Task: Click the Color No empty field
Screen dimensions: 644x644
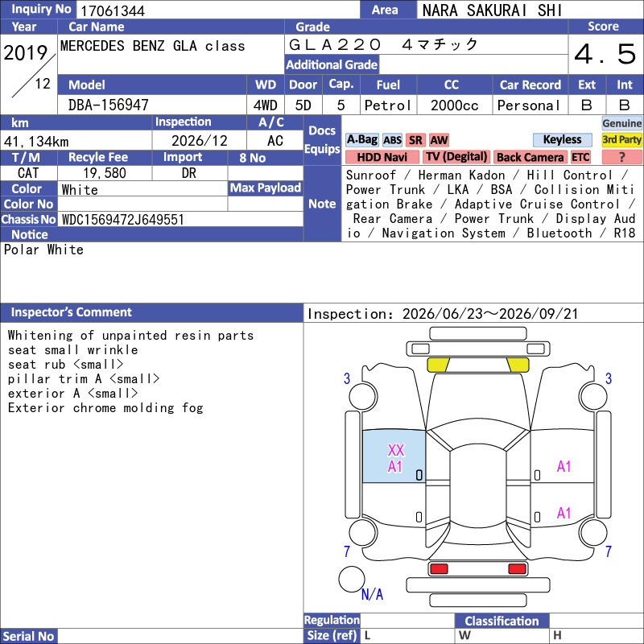Action: pyautogui.click(x=142, y=204)
